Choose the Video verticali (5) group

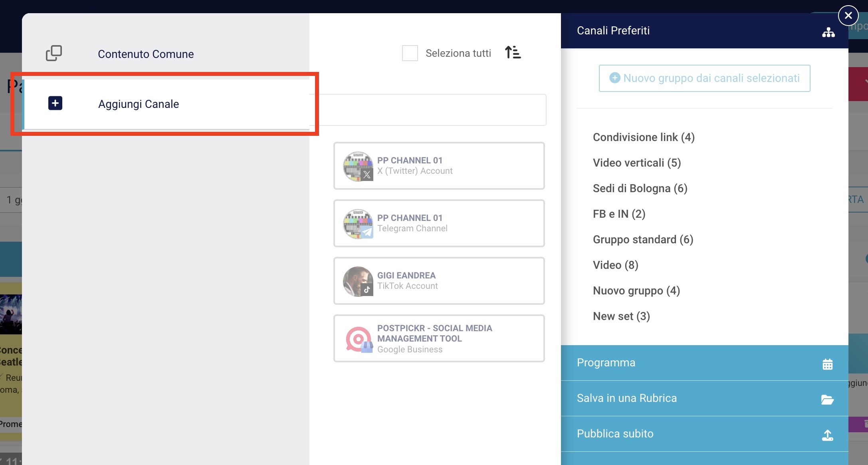pyautogui.click(x=637, y=163)
